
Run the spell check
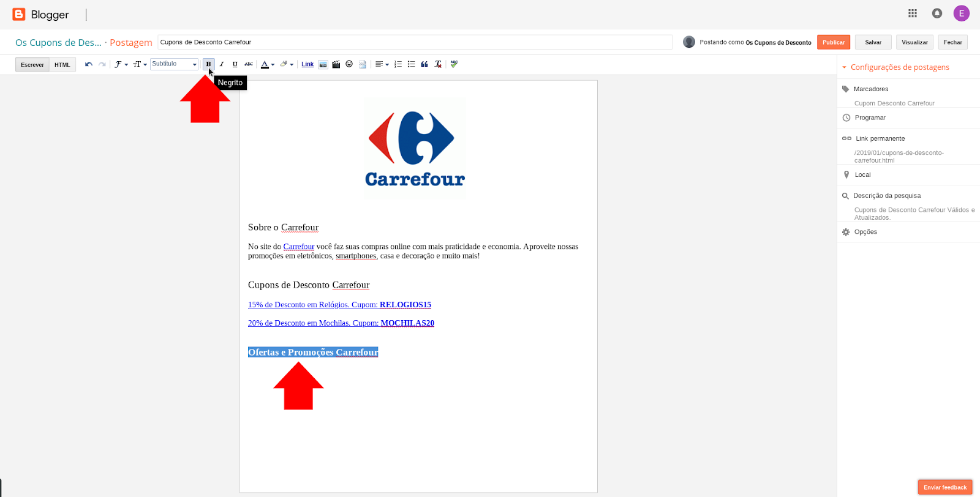pyautogui.click(x=454, y=64)
